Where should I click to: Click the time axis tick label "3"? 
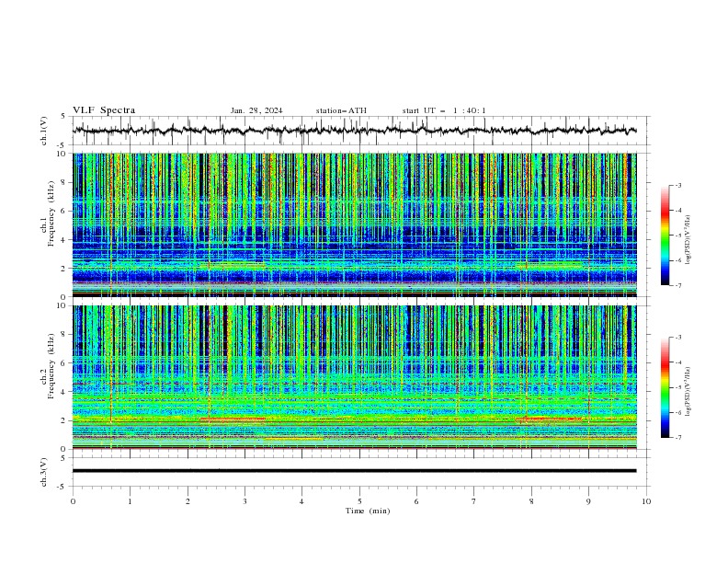tap(245, 501)
